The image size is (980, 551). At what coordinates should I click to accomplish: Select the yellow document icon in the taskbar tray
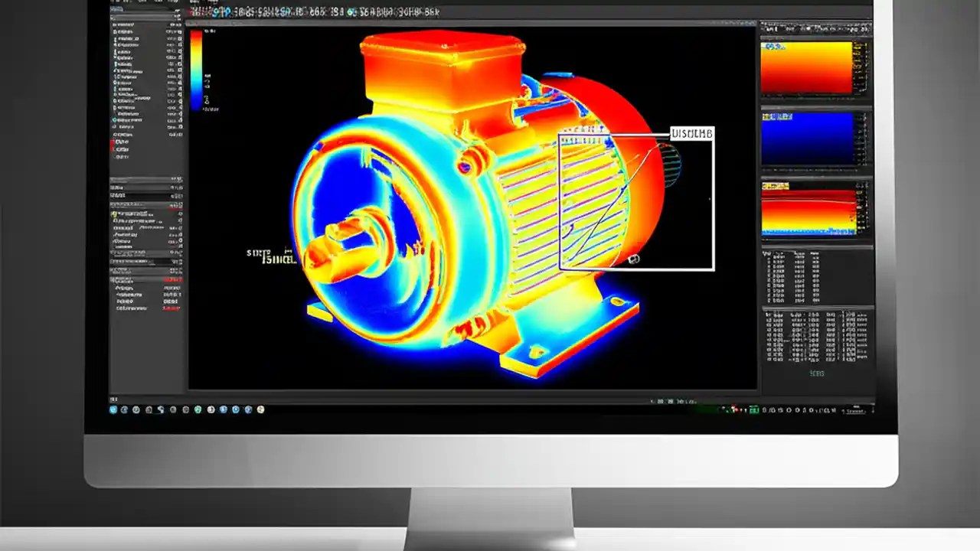pos(262,410)
